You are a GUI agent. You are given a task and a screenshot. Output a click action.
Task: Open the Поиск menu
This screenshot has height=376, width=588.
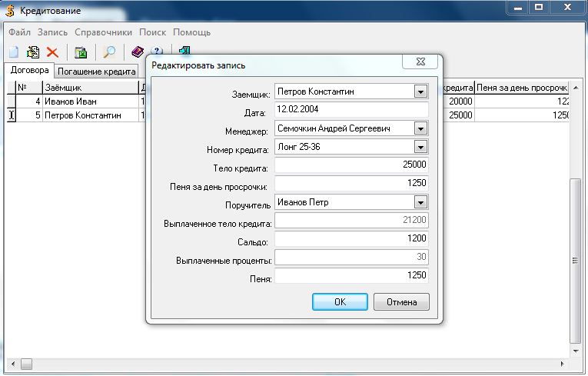[153, 32]
